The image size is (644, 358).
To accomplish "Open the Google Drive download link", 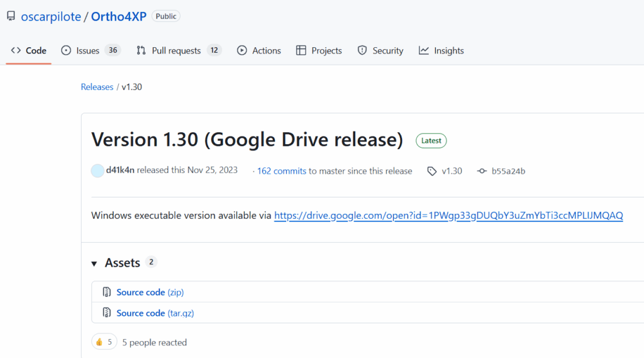I will (x=448, y=215).
